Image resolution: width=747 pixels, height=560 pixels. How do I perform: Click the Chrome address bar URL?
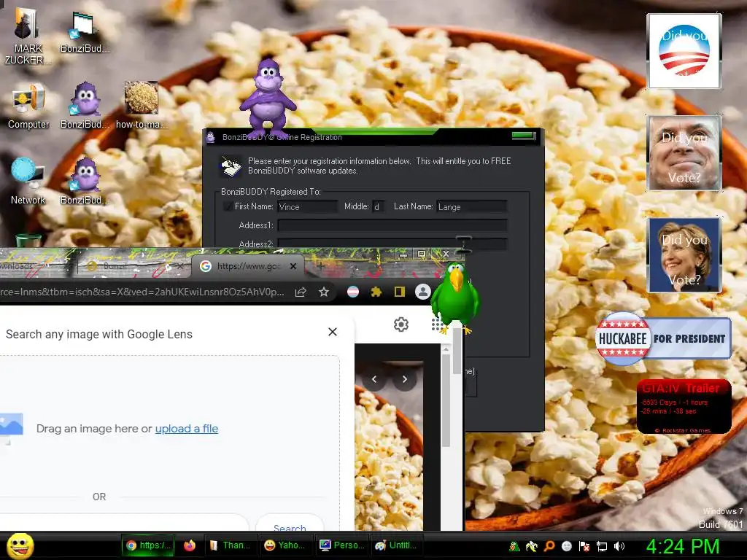142,292
